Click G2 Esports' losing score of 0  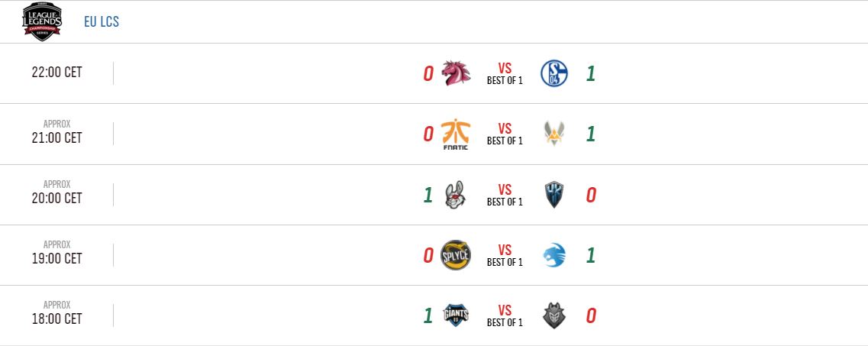(590, 315)
